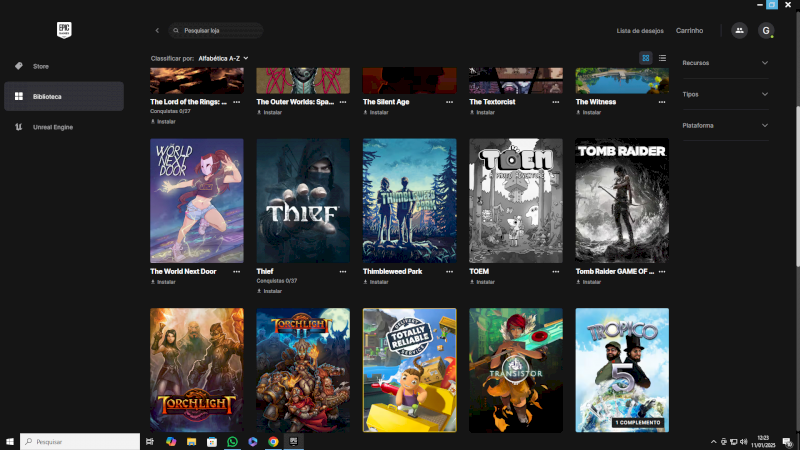
Task: Open the Torchlight II cover art
Action: [303, 370]
